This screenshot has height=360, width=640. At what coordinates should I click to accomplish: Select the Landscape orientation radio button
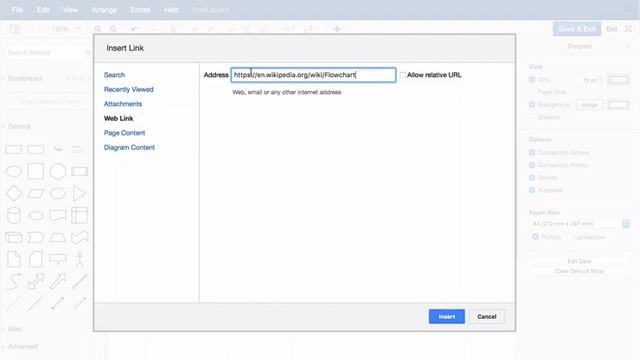point(569,237)
